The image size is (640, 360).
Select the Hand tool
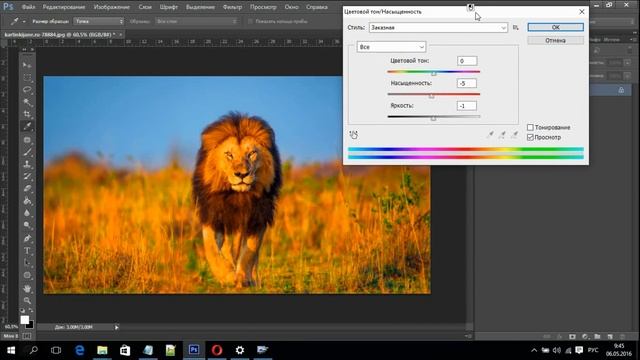coord(27,289)
